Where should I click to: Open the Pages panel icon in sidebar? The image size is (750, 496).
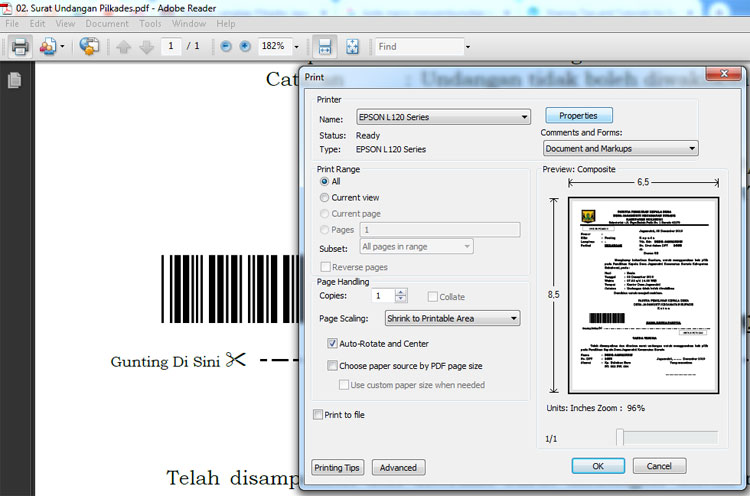click(x=14, y=80)
